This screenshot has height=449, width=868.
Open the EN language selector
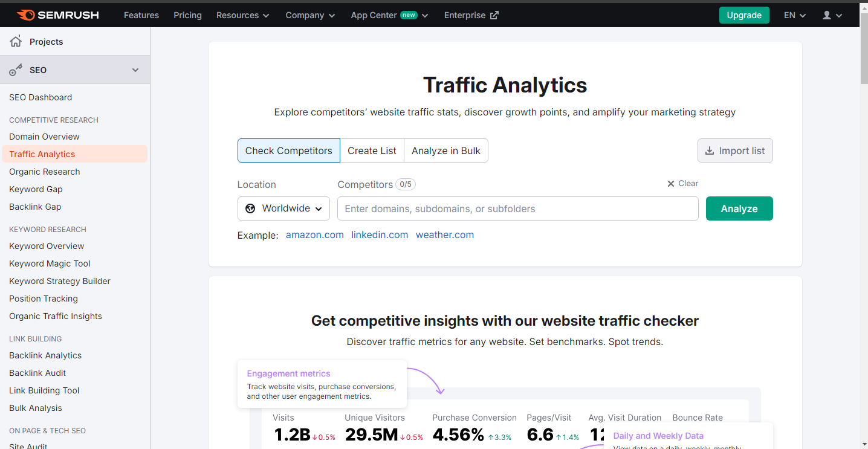point(795,15)
